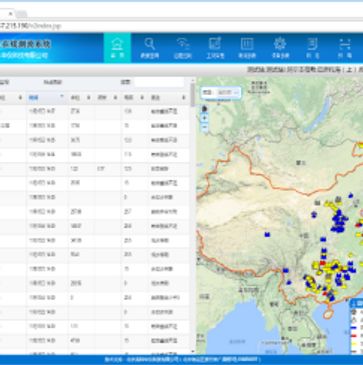
Task: Sort the first table column using its arrow
Action: click(20, 98)
